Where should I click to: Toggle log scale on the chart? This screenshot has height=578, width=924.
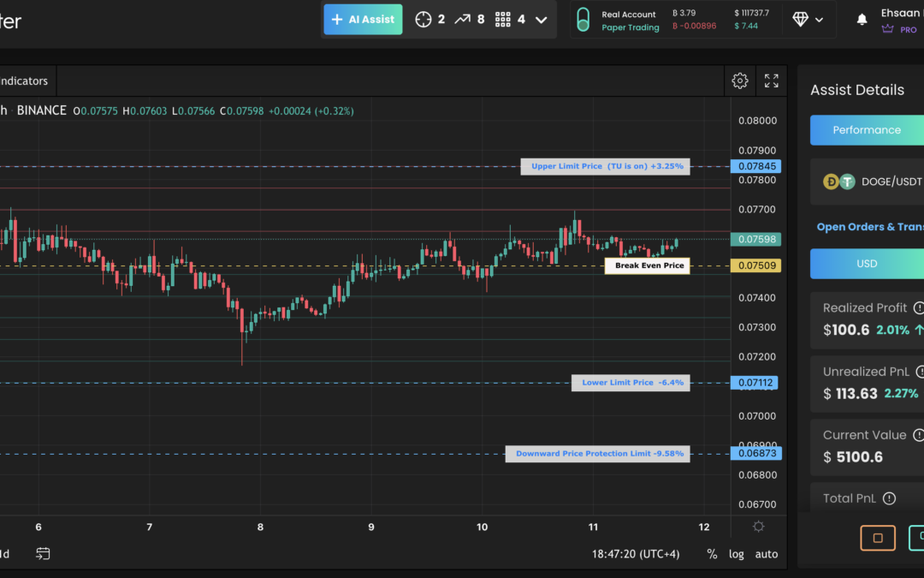click(x=736, y=554)
